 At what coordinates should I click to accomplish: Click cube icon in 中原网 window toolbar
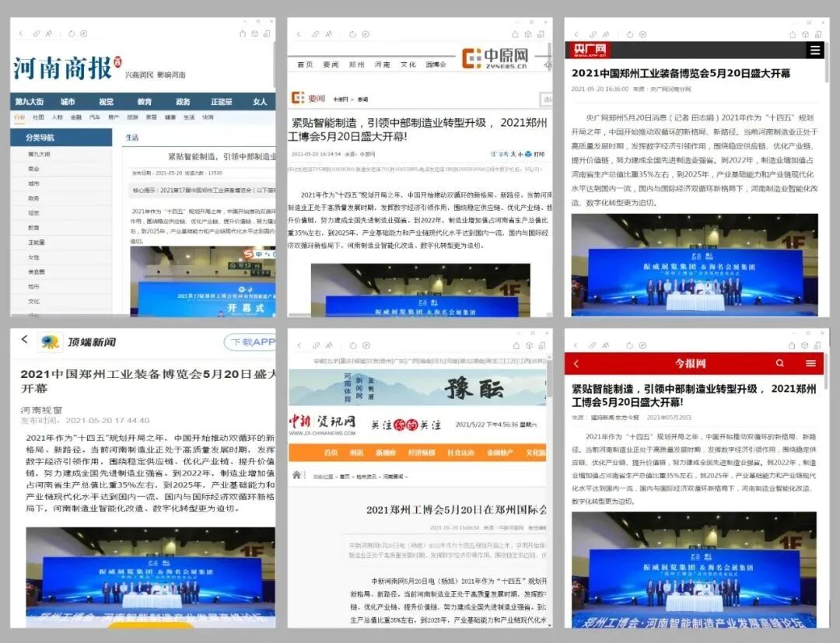(527, 34)
